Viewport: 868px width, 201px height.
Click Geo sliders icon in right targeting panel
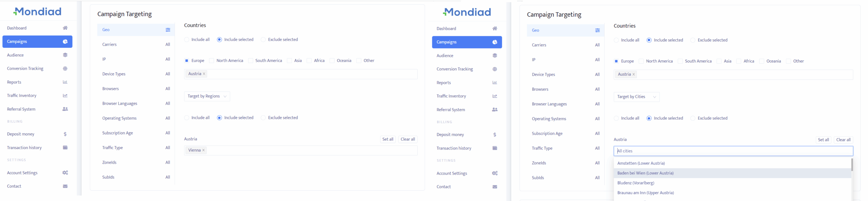click(597, 31)
